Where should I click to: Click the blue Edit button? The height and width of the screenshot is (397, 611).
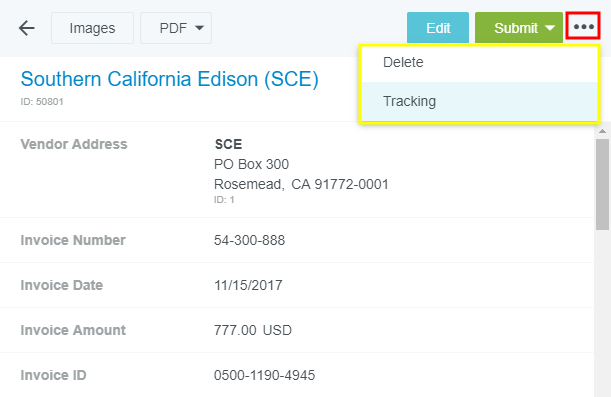[x=438, y=28]
